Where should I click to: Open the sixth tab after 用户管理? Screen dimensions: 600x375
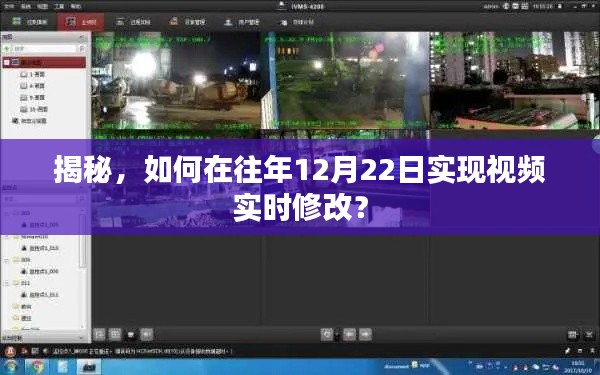[x=297, y=22]
